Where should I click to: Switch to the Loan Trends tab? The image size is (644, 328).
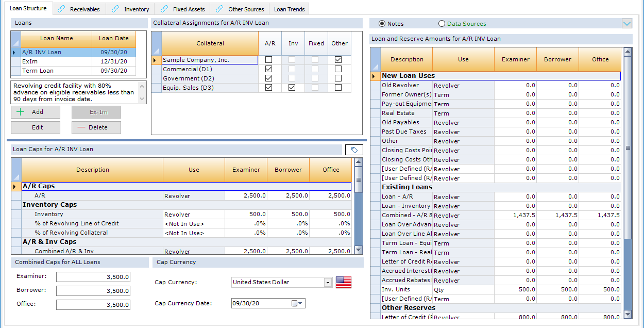[290, 9]
